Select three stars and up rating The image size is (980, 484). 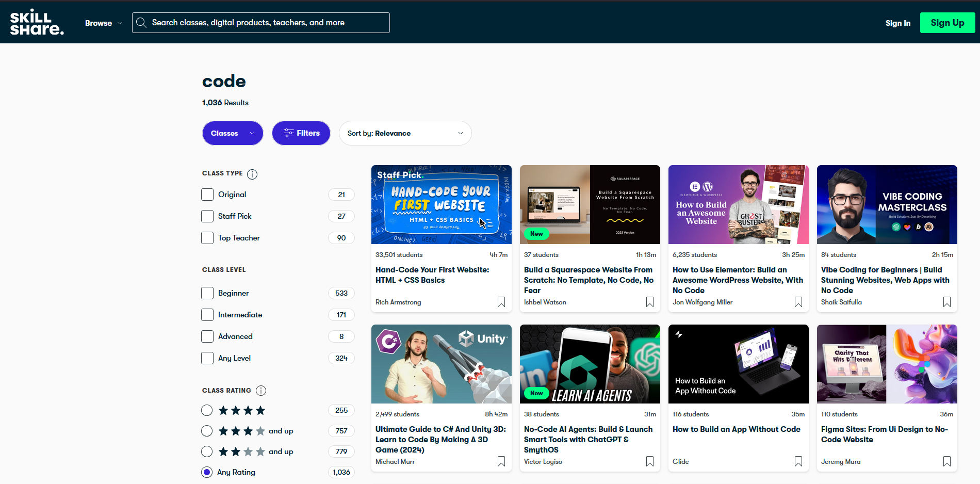[207, 431]
